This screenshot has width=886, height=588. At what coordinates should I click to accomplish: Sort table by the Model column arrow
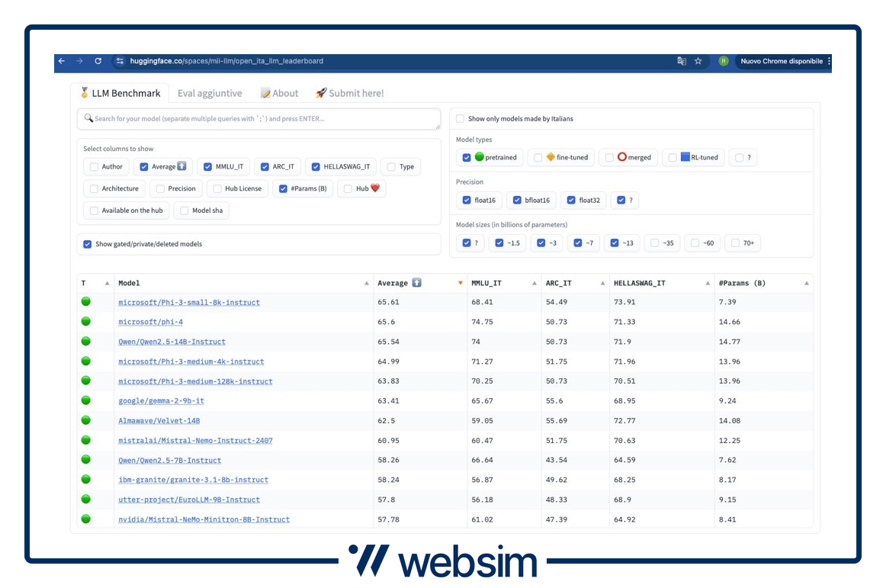point(367,284)
